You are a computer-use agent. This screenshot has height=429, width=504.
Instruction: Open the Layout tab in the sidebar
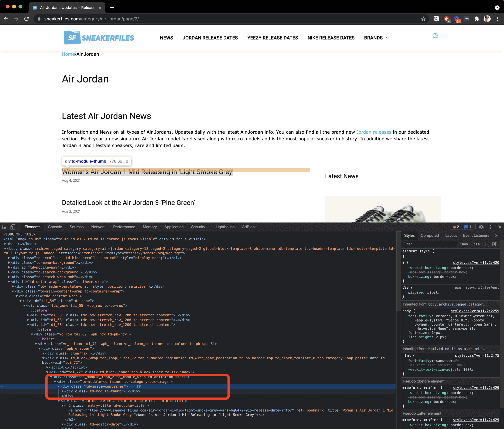[451, 235]
